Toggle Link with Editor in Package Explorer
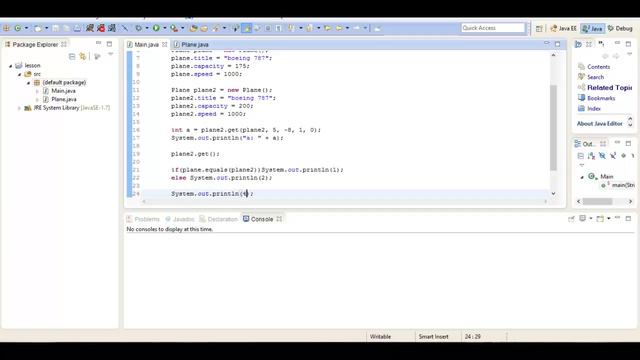Screen dimensions: 640x360 click(83, 56)
